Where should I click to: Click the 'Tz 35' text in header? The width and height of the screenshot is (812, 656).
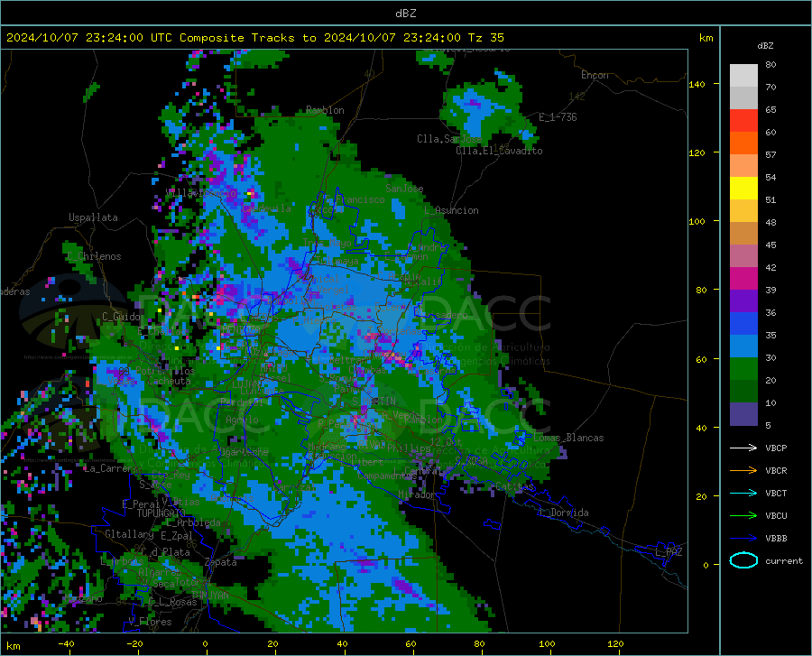click(486, 38)
